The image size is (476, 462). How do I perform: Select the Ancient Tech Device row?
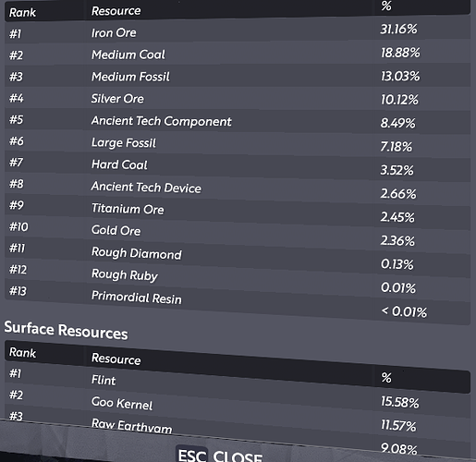tap(238, 188)
